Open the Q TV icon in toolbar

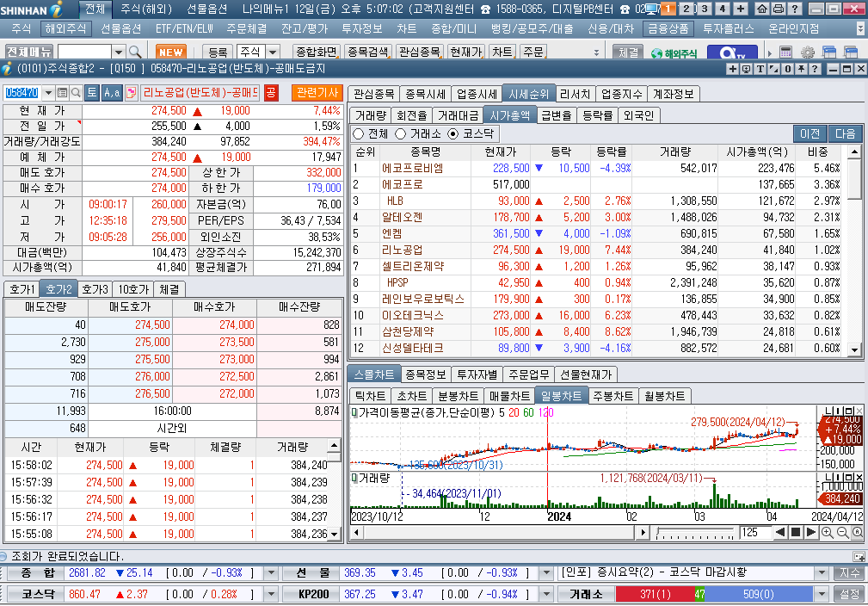pos(732,53)
